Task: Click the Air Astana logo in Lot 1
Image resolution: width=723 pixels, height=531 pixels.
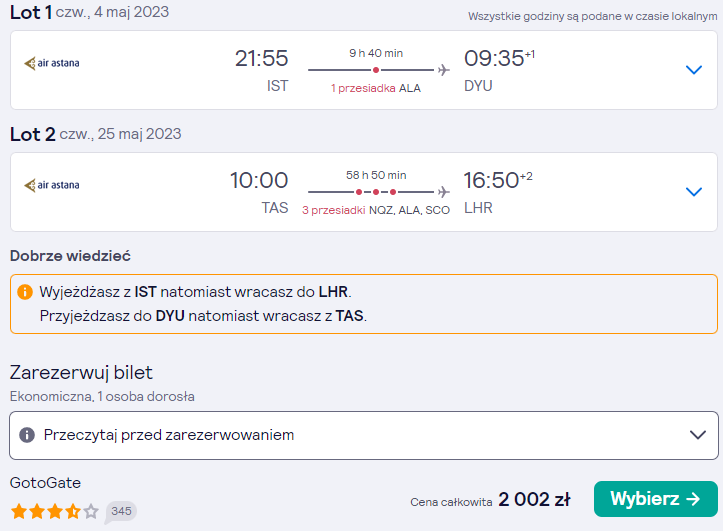Action: [x=52, y=63]
